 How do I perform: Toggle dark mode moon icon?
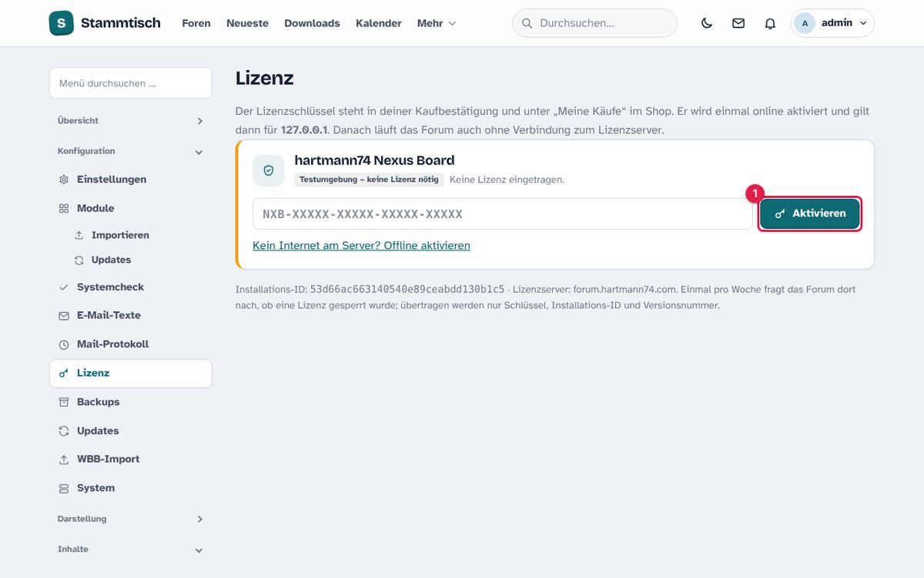(x=707, y=23)
